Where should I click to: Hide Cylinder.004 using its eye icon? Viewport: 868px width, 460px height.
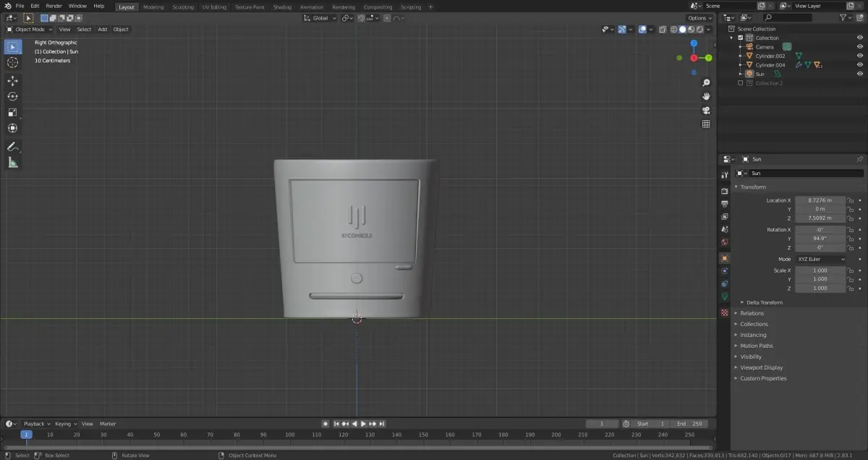[x=860, y=65]
